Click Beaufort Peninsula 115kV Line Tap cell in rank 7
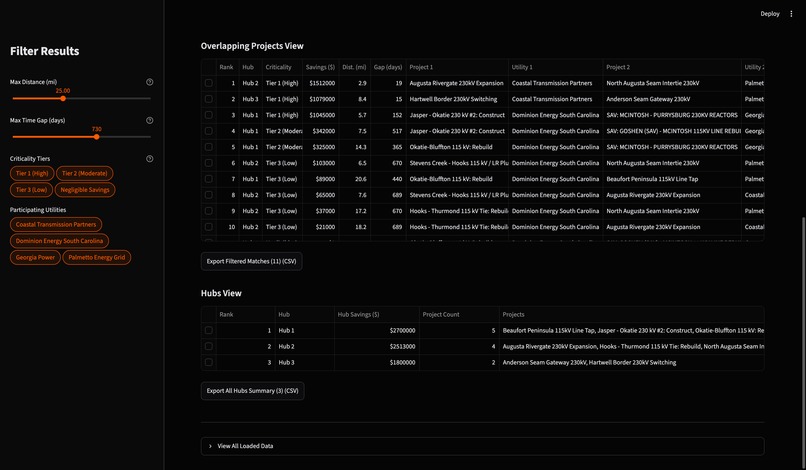 (x=672, y=178)
